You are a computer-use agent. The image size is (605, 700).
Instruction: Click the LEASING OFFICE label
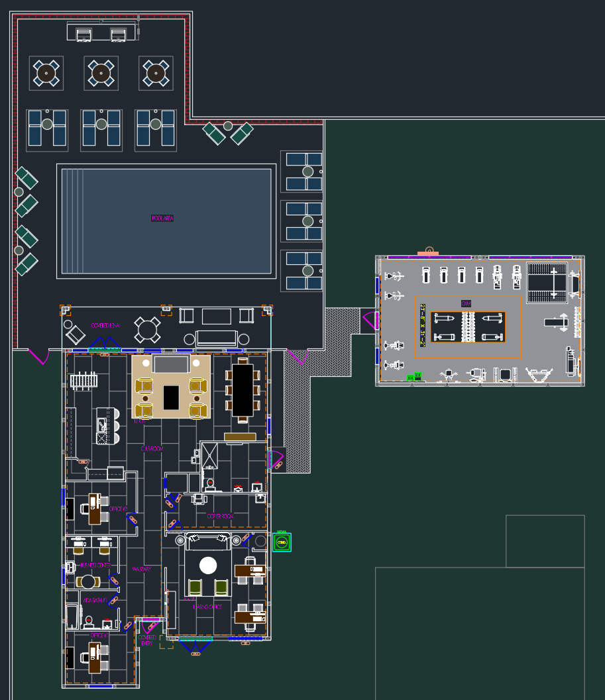[207, 607]
